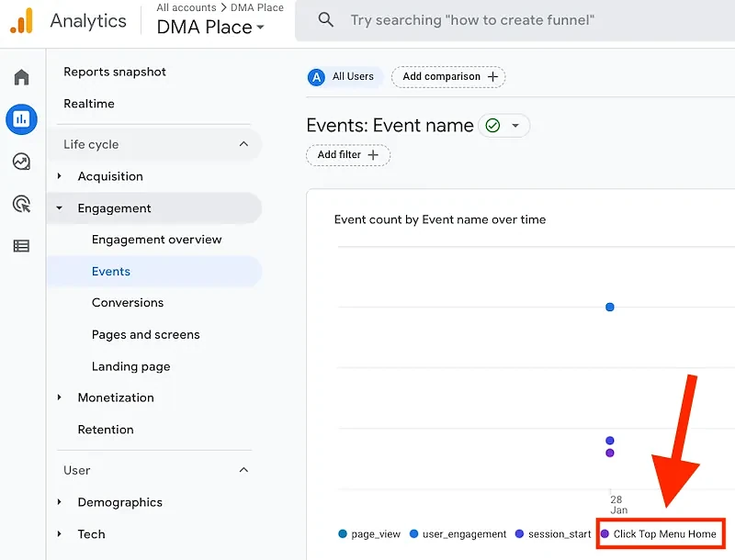Click the Add filter button
The image size is (735, 560).
pos(348,155)
